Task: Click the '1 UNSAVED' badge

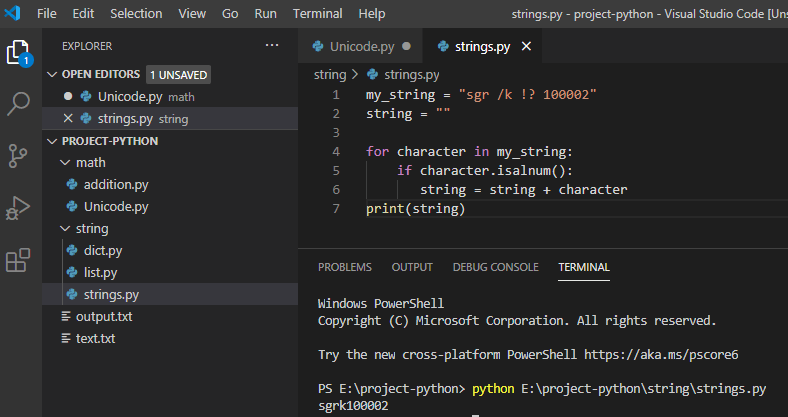Action: [x=178, y=75]
